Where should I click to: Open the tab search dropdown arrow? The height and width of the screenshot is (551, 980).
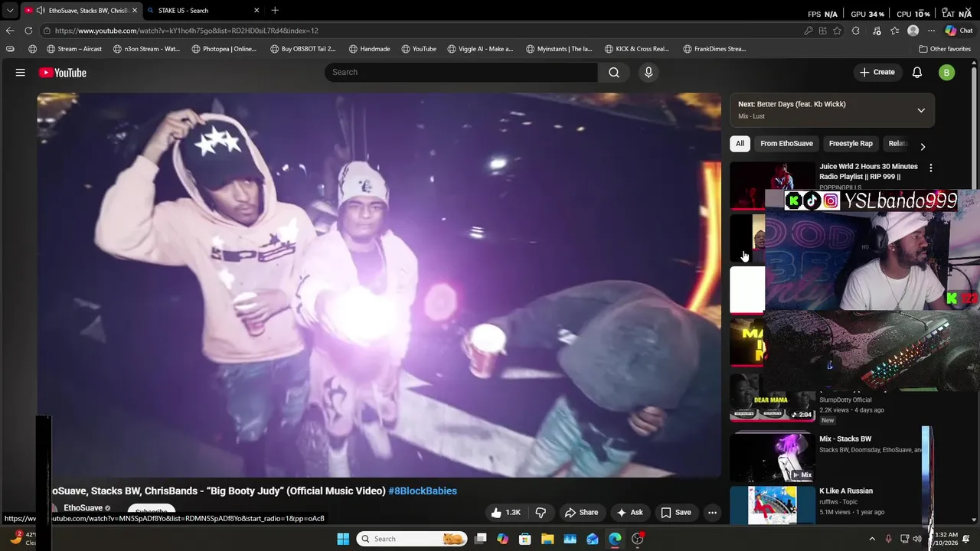click(x=9, y=11)
